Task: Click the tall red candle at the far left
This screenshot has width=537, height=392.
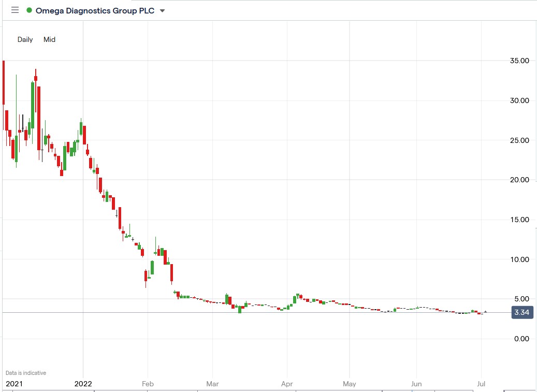Action: point(3,83)
